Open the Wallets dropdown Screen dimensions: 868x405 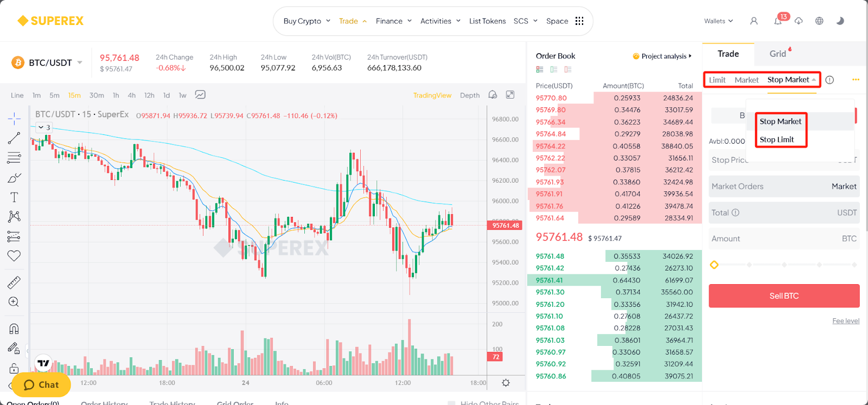(x=719, y=21)
